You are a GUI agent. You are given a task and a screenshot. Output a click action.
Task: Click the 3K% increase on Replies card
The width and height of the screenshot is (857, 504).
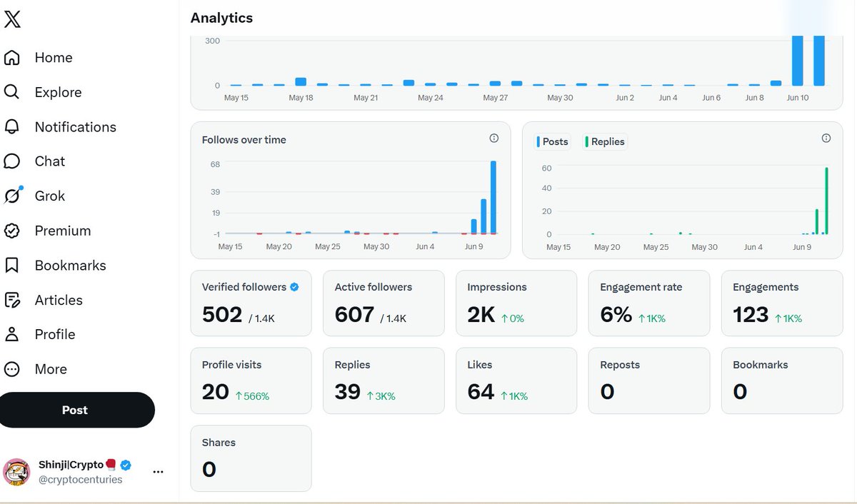point(381,396)
